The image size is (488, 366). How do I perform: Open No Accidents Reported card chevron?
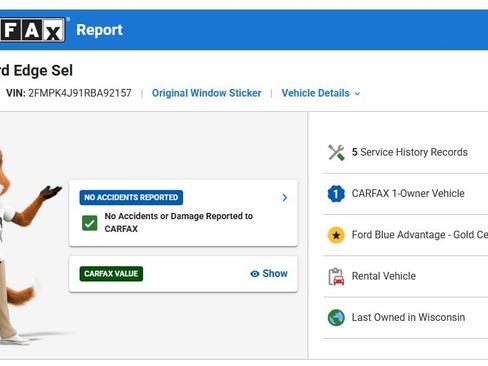click(x=284, y=198)
